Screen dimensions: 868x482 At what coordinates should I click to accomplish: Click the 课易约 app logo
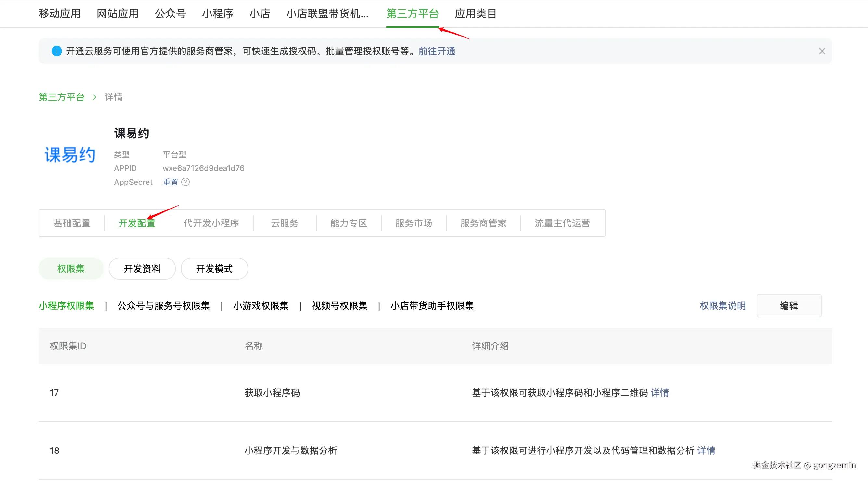point(70,155)
